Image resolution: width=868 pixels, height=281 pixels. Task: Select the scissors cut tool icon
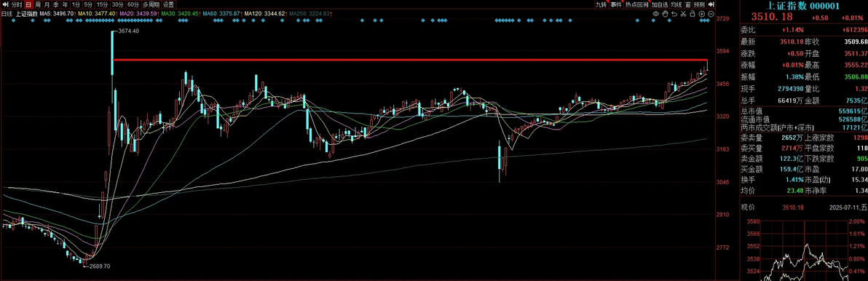pyautogui.click(x=684, y=13)
